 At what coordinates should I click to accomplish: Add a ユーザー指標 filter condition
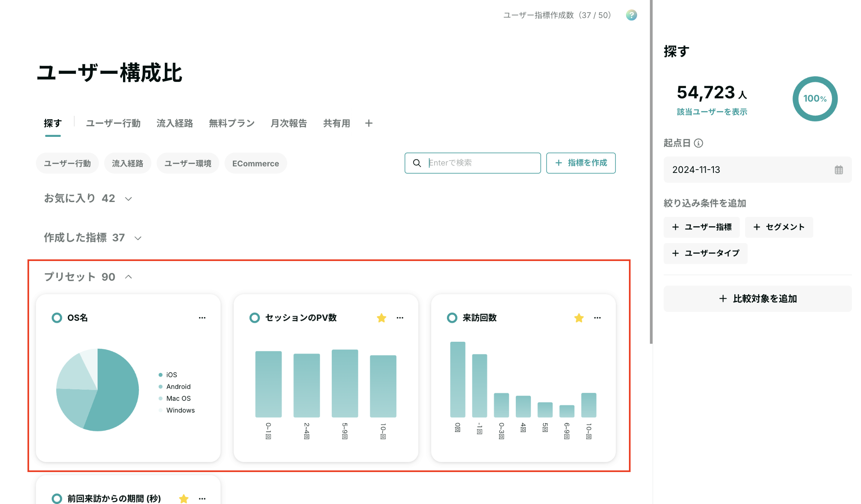coord(702,227)
